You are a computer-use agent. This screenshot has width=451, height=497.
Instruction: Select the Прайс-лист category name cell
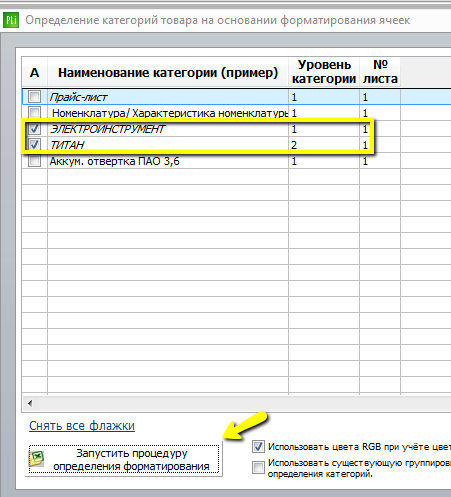point(168,97)
